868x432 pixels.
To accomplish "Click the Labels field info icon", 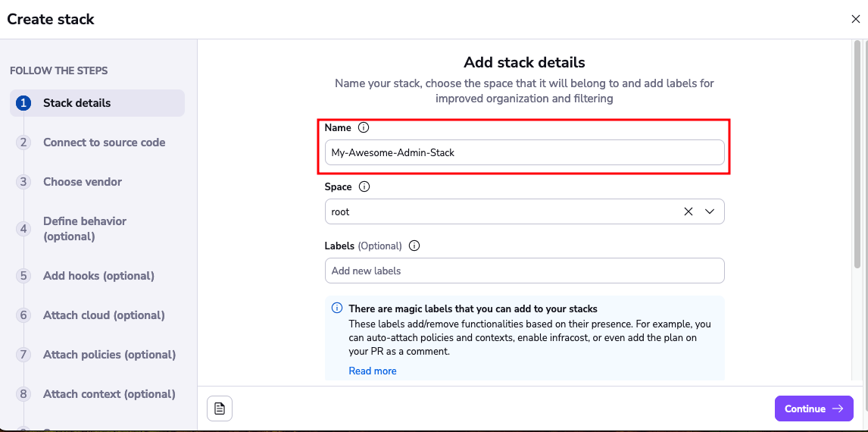I will coord(414,246).
